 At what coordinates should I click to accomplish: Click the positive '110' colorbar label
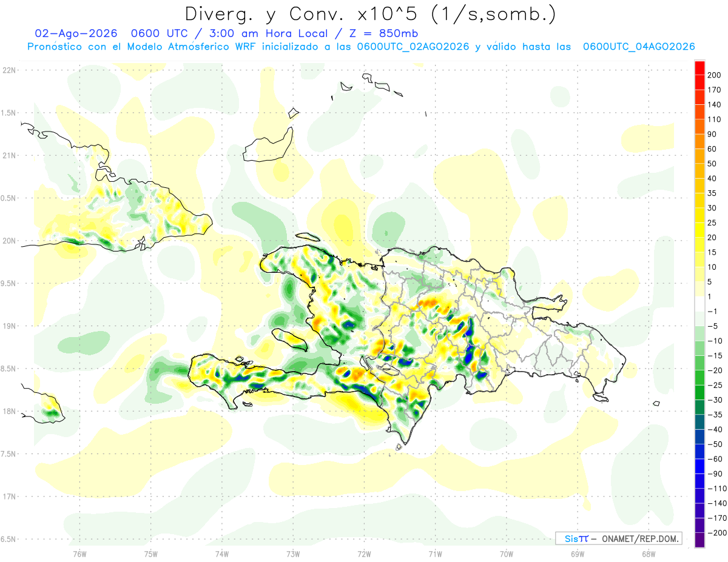tap(714, 119)
